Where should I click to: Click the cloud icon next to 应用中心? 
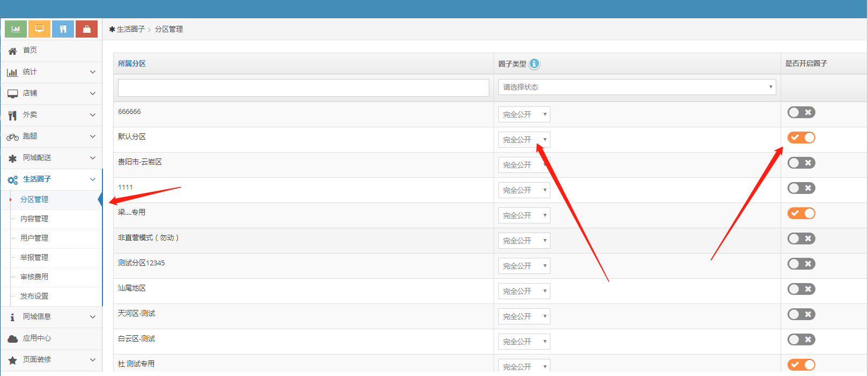click(12, 339)
